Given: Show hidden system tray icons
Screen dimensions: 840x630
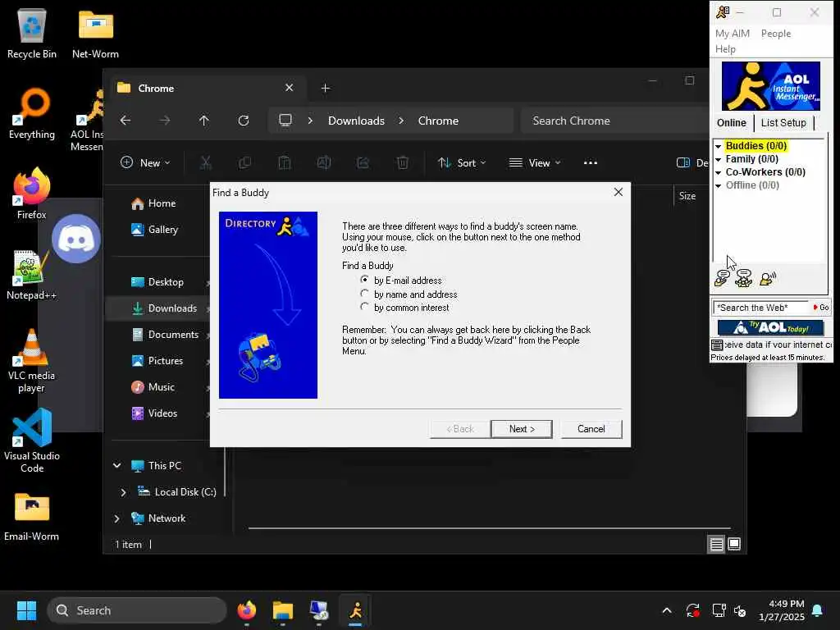Looking at the screenshot, I should (667, 610).
